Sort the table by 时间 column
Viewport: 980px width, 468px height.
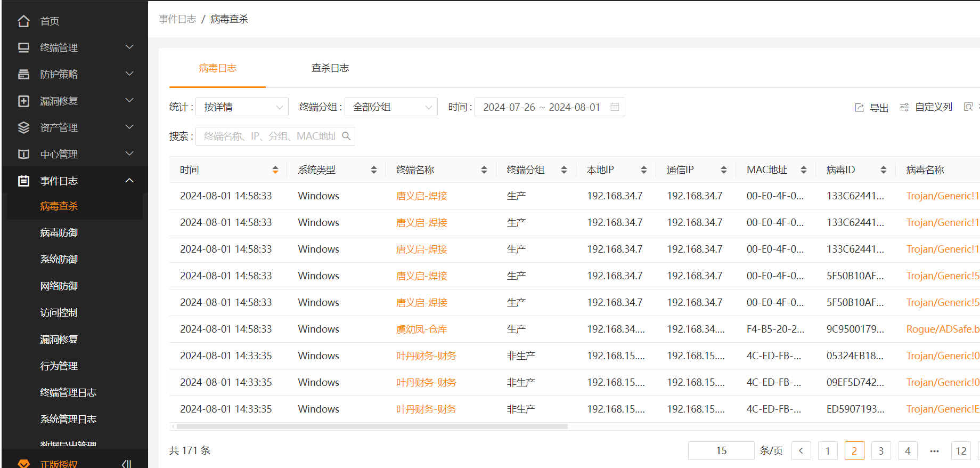click(x=275, y=170)
